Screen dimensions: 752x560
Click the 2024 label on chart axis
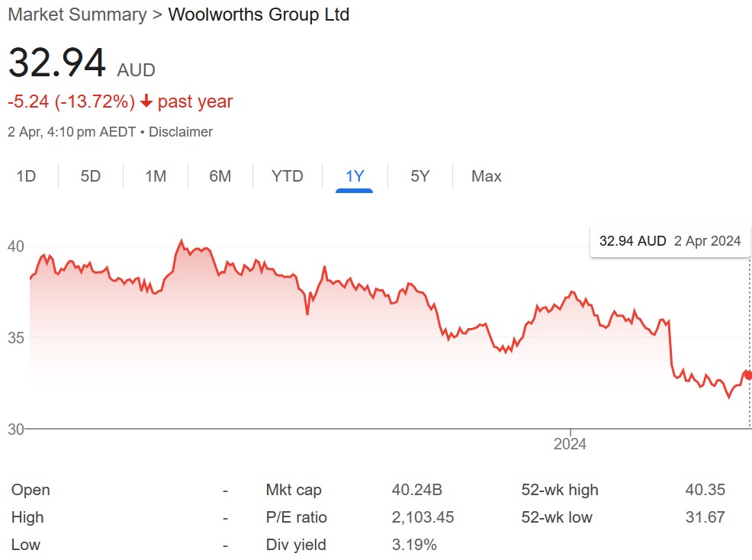[570, 444]
